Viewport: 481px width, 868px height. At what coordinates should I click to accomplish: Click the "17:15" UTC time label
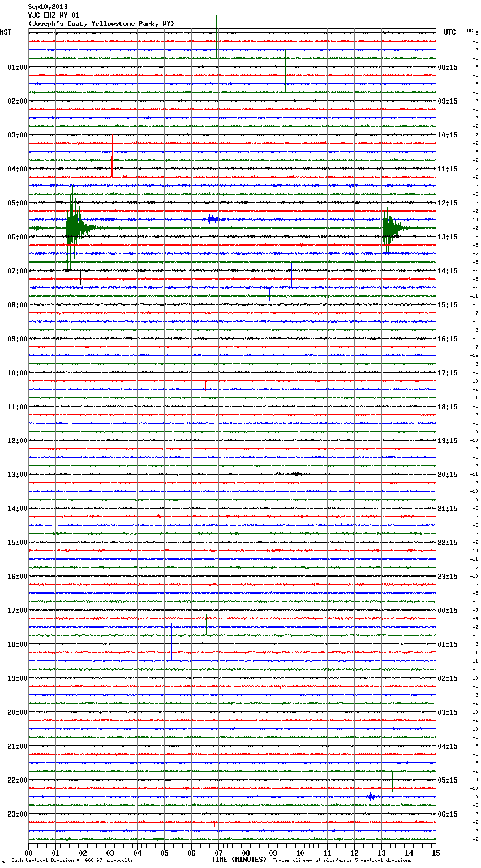(448, 373)
